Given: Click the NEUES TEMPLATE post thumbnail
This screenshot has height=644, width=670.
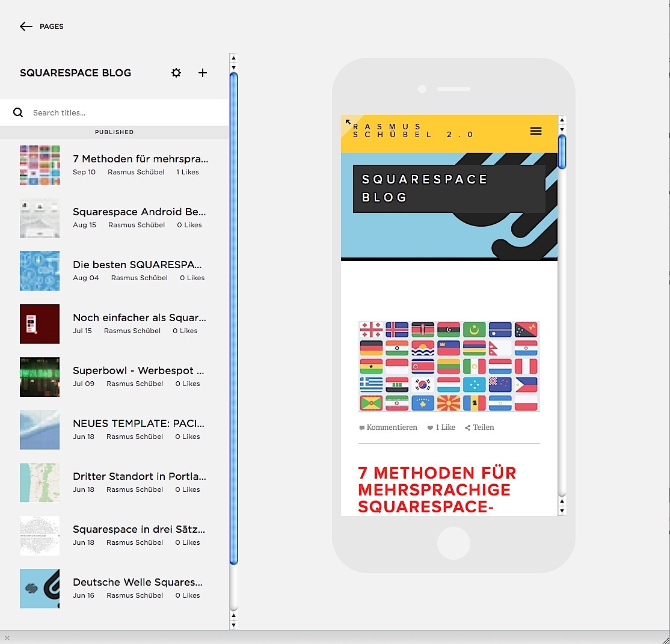Looking at the screenshot, I should pos(40,430).
